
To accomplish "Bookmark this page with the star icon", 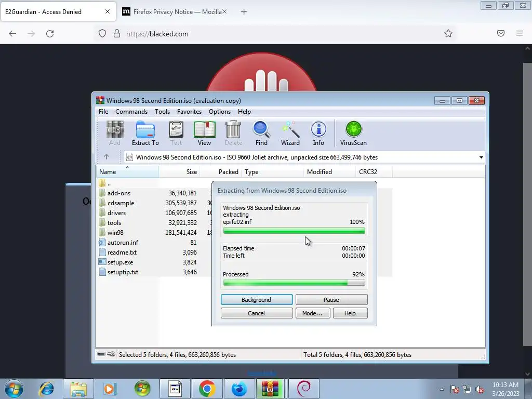I will click(x=448, y=33).
